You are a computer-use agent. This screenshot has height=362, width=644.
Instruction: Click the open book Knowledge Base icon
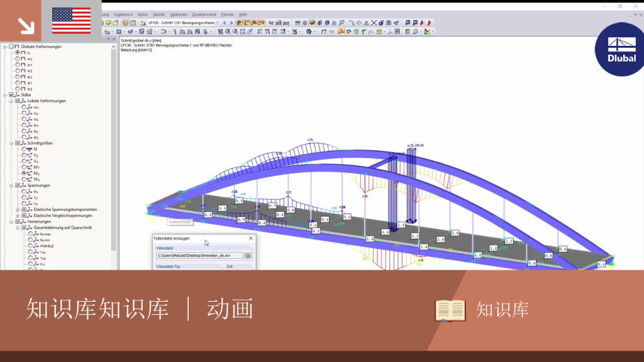coord(450,310)
